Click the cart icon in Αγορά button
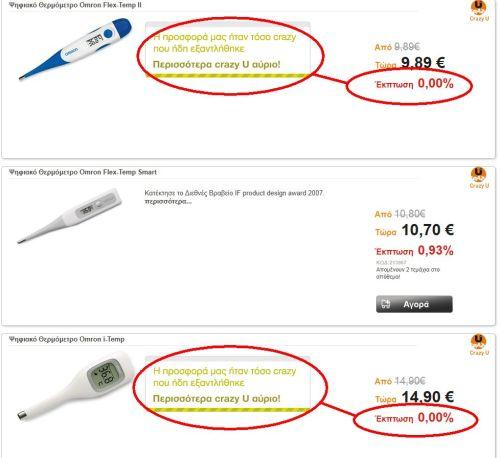The width and height of the screenshot is (500, 458). pyautogui.click(x=386, y=304)
